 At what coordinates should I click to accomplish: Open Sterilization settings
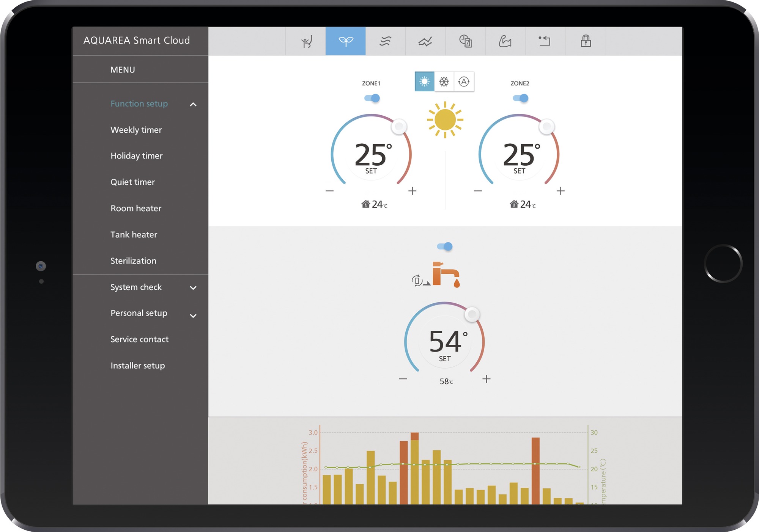(133, 261)
